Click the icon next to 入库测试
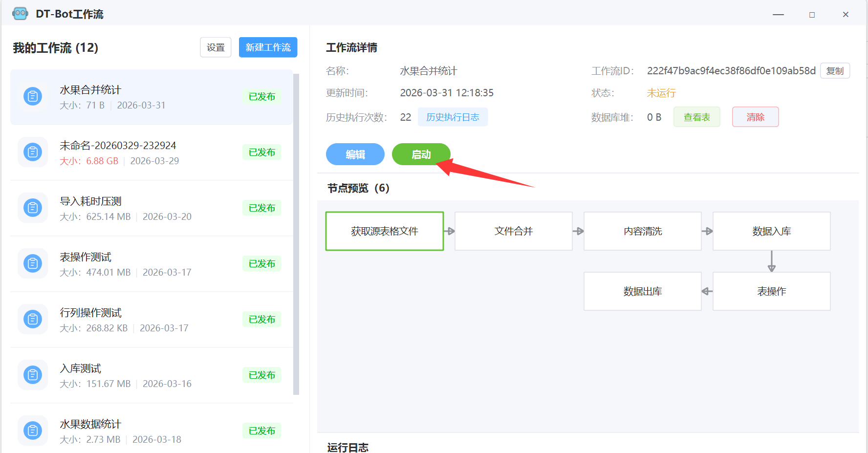The height and width of the screenshot is (453, 868). click(x=33, y=375)
